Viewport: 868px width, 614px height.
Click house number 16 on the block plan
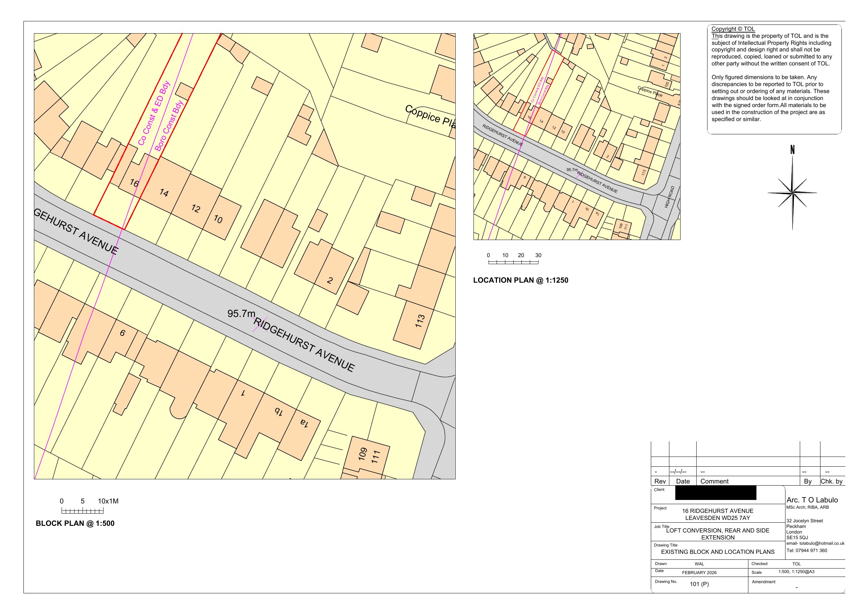(134, 183)
